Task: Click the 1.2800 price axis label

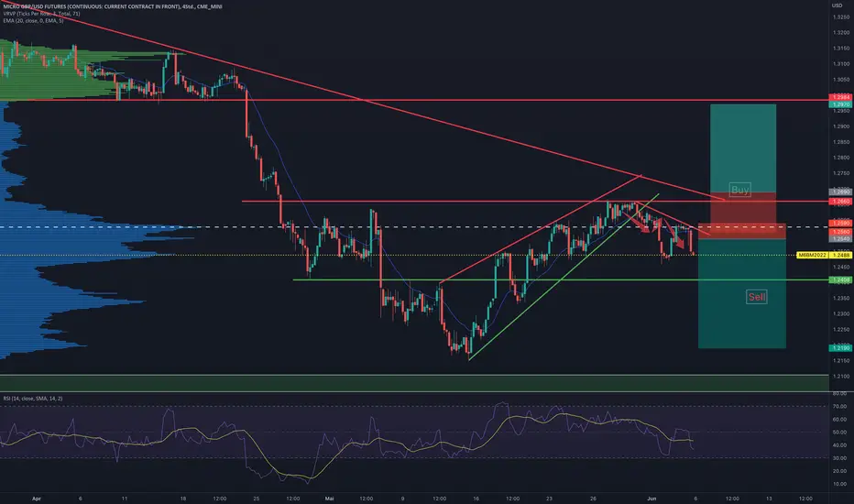Action: tap(841, 158)
